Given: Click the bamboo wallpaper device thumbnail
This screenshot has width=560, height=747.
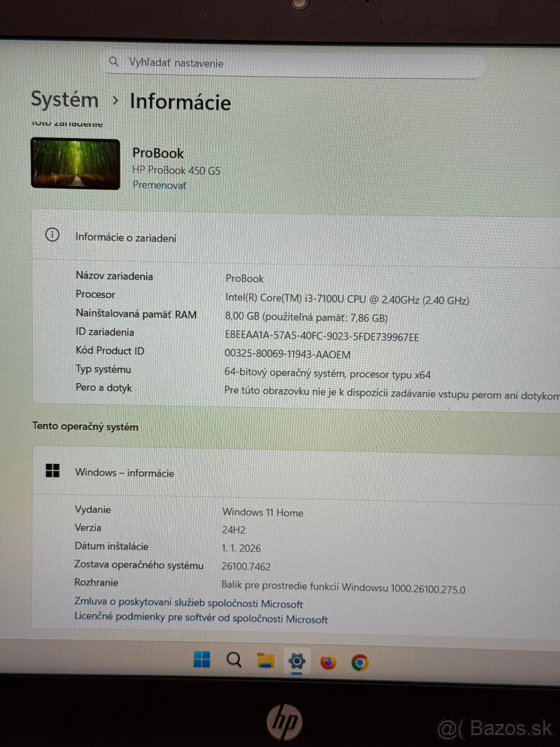Looking at the screenshot, I should click(75, 163).
